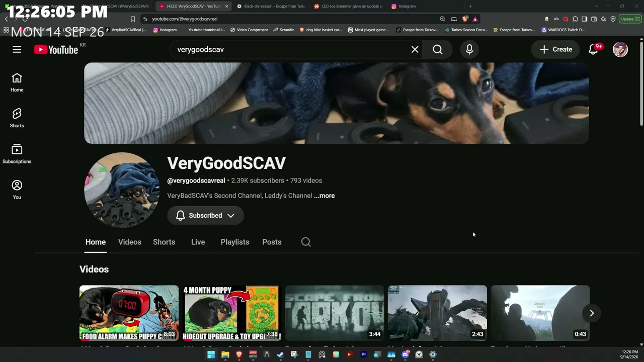Open the 0:43 video thumbnail

540,313
